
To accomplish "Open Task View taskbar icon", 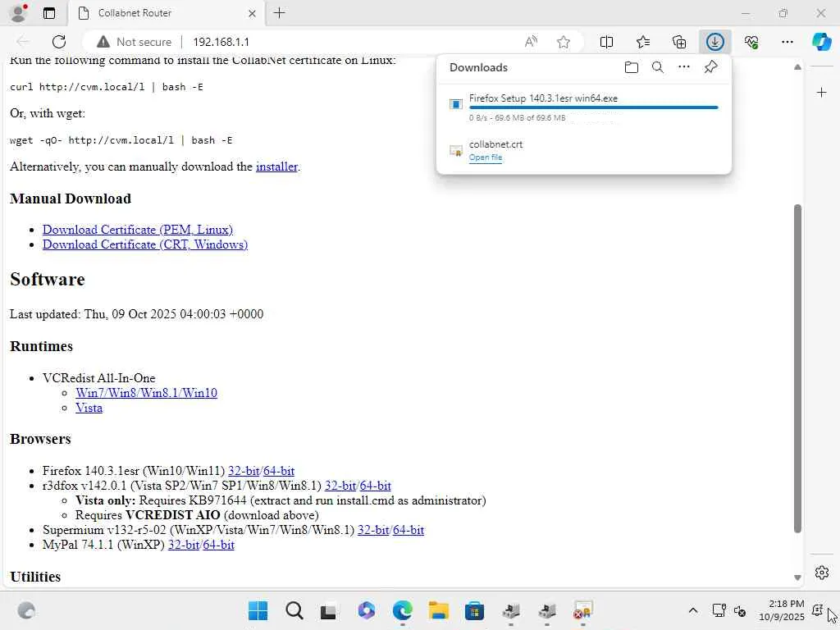I will 328,610.
